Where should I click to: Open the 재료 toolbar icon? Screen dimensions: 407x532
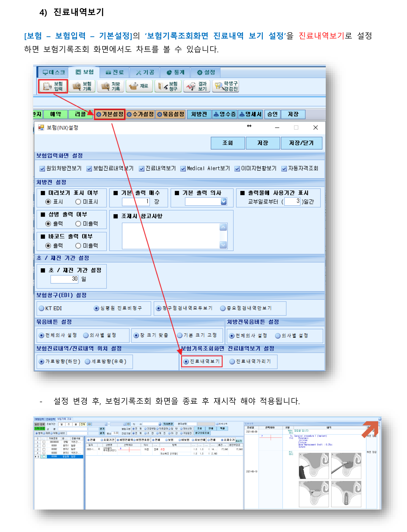pos(139,86)
